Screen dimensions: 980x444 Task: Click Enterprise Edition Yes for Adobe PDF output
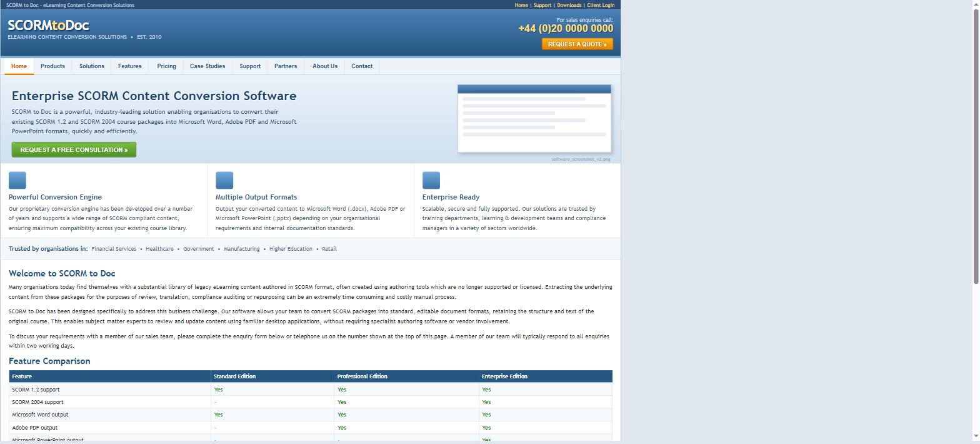486,428
